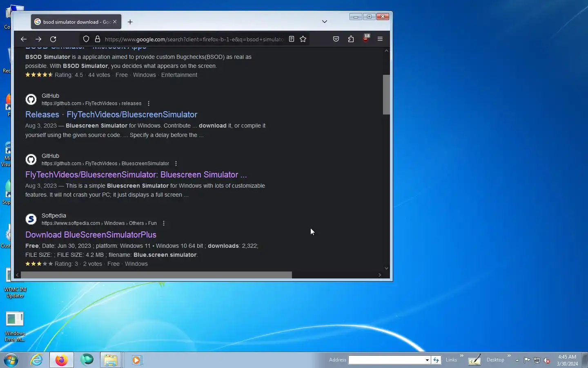Click the vertical scrollbar thumb
The width and height of the screenshot is (588, 368).
[x=386, y=94]
